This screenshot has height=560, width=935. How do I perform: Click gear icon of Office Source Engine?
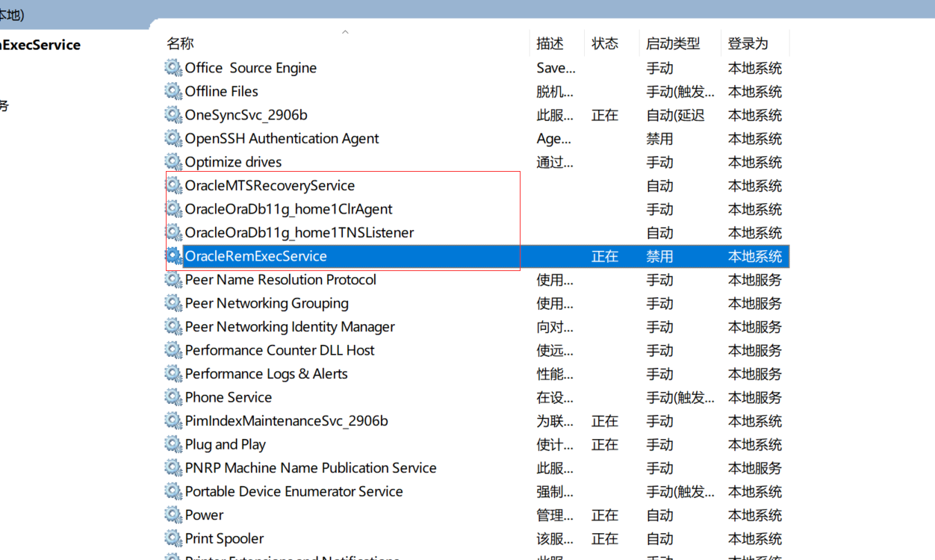[173, 68]
